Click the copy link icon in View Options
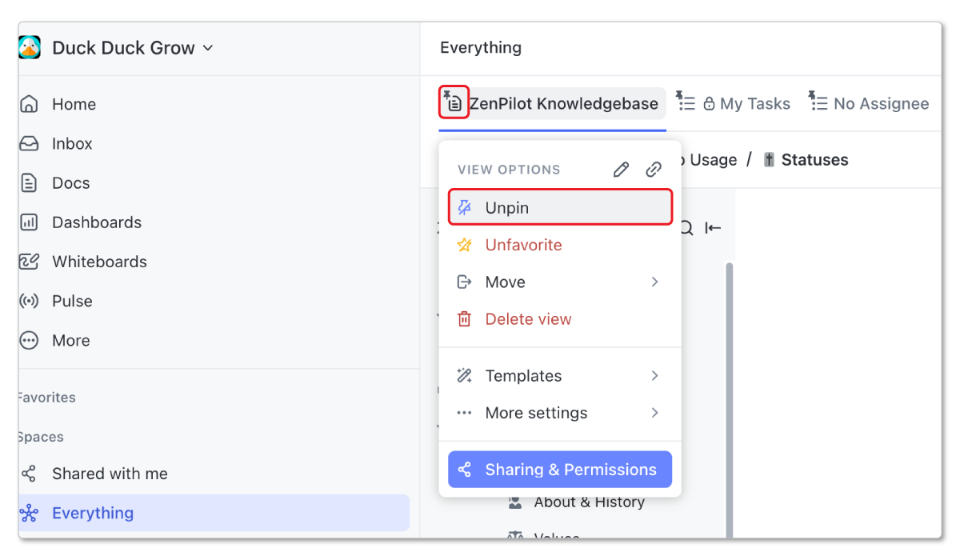Viewport: 960px width, 560px height. 654,169
